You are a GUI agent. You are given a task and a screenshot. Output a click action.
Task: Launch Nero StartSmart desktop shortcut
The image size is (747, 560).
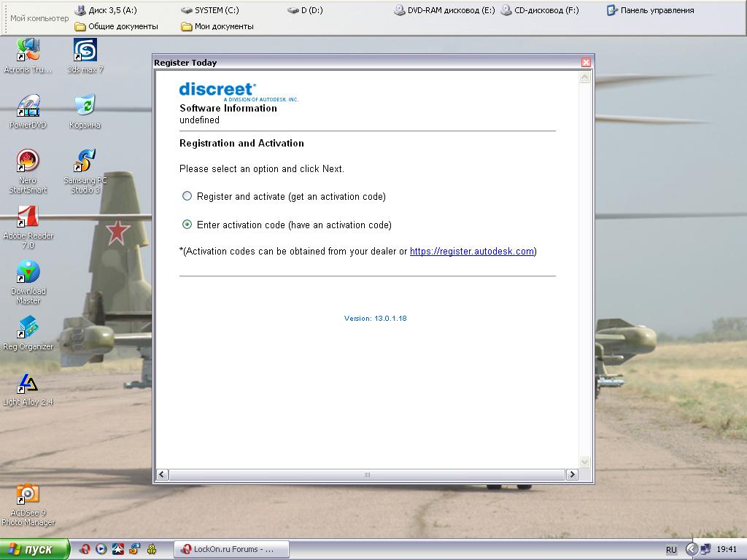point(28,171)
